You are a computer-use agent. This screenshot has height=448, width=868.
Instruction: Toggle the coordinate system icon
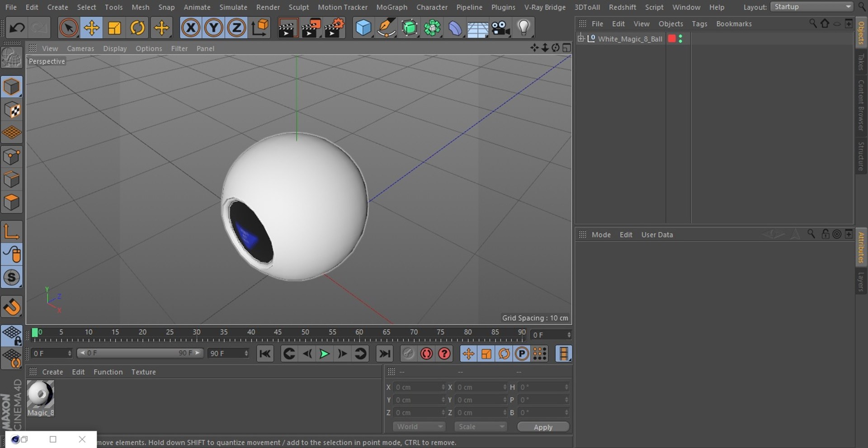[260, 28]
